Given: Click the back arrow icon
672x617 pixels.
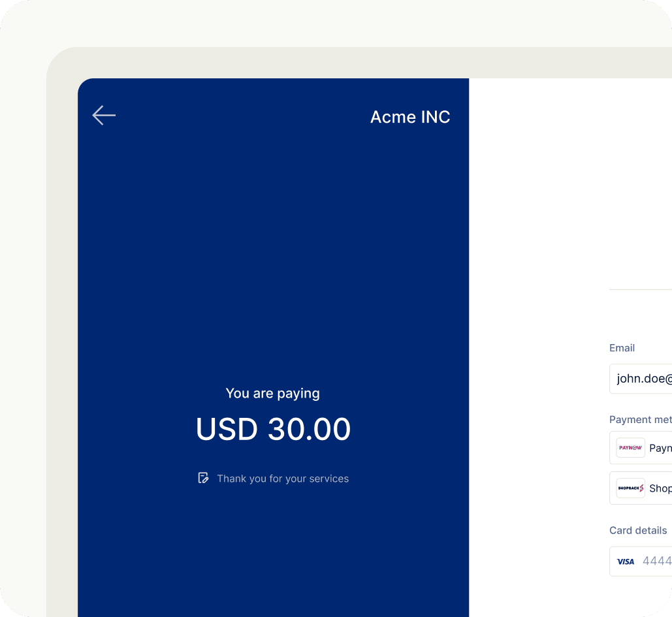Looking at the screenshot, I should (x=103, y=115).
